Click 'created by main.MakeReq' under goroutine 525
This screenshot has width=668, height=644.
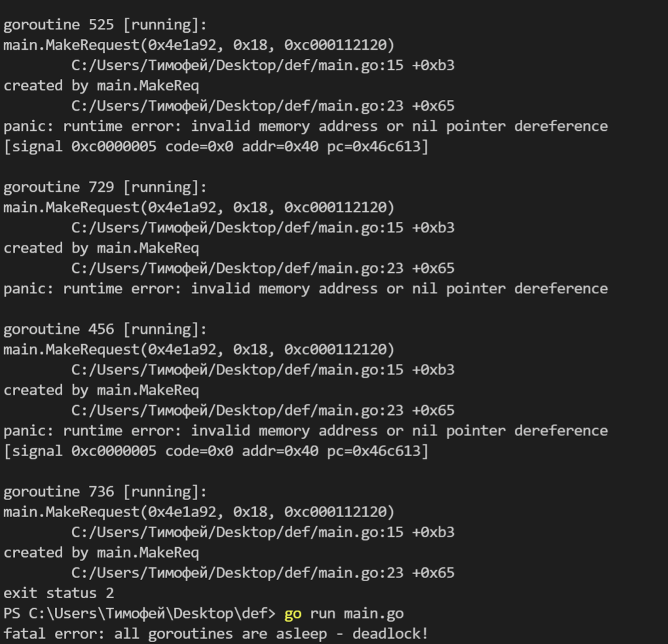coord(102,86)
